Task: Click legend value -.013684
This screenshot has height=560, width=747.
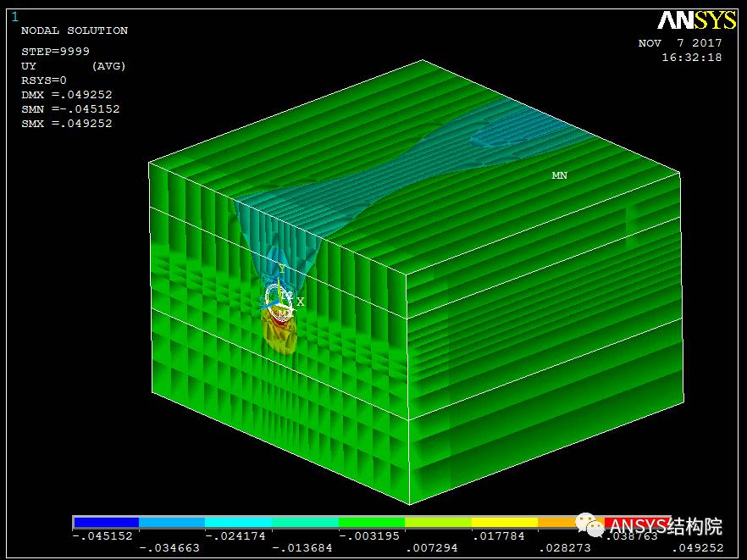Action: click(302, 548)
